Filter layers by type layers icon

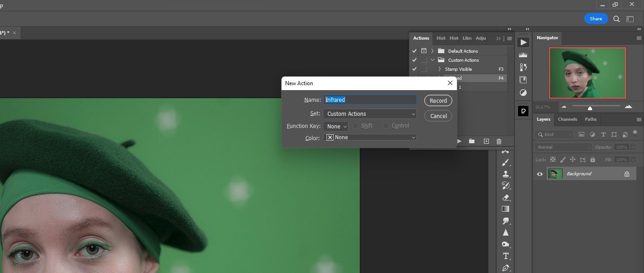(603, 134)
